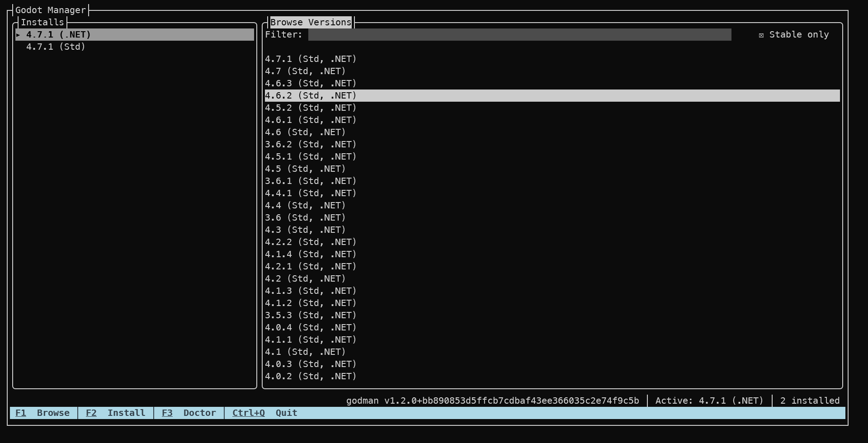Select version 3.6 (Std, .NET)
This screenshot has width=868, height=443.
coord(552,218)
